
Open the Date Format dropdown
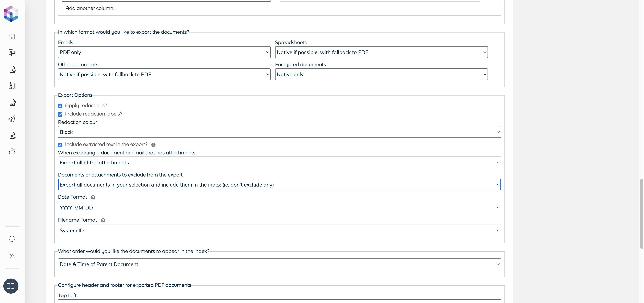click(x=279, y=208)
